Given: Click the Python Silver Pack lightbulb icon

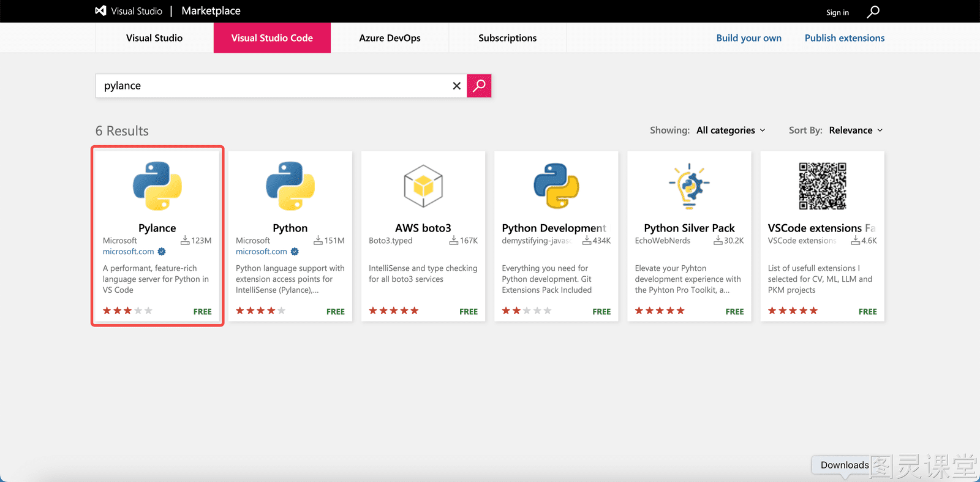Looking at the screenshot, I should pos(689,186).
